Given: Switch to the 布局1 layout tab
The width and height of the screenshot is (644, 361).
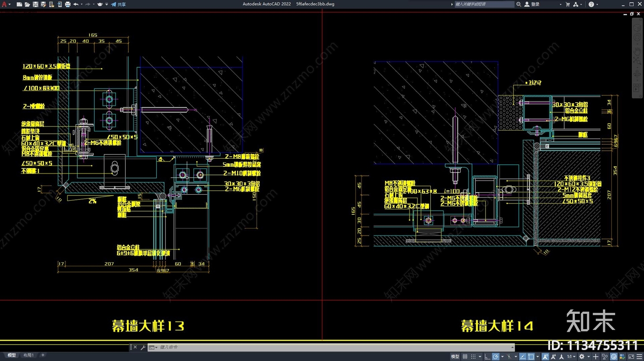Looking at the screenshot, I should [x=28, y=355].
